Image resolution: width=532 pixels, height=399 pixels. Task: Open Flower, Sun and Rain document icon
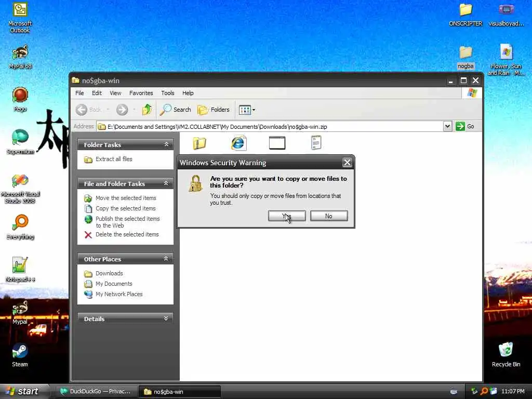pos(506,60)
